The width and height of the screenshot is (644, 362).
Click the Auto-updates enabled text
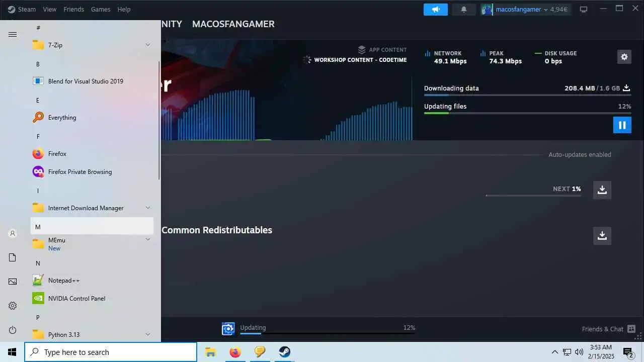point(580,155)
